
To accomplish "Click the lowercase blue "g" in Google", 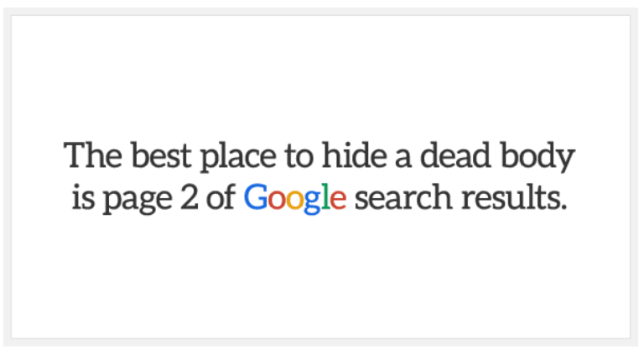I will (x=309, y=202).
